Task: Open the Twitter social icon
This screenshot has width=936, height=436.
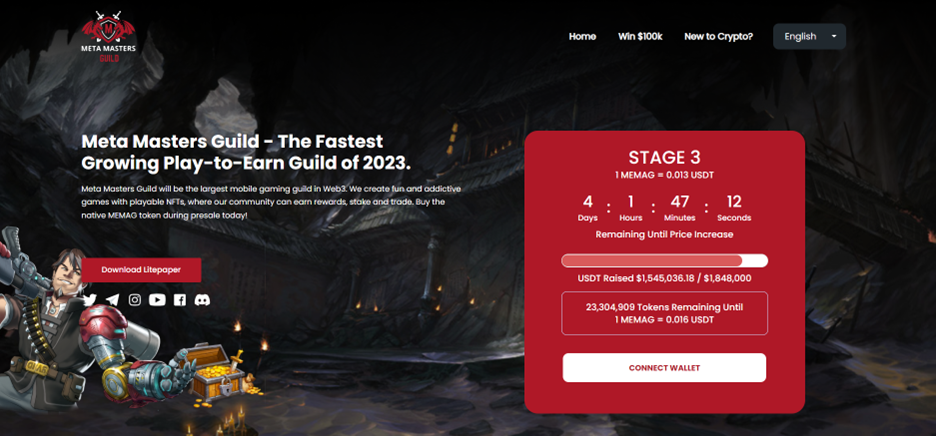Action: (90, 300)
